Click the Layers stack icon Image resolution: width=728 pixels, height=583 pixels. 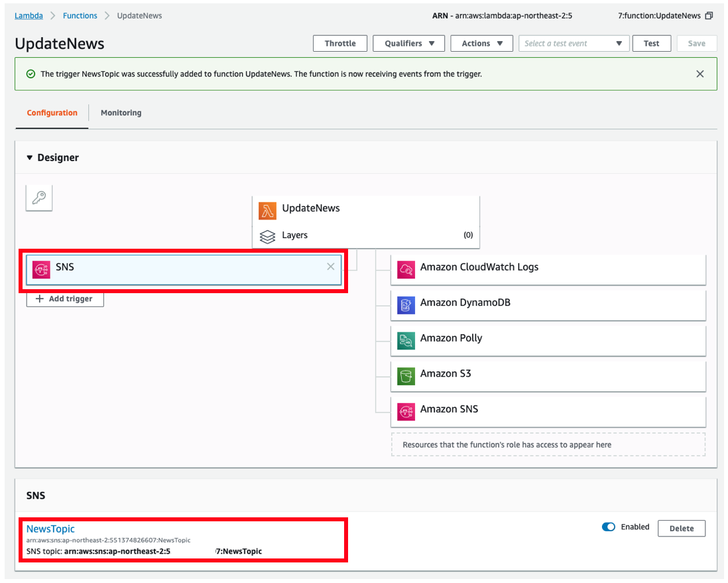(x=267, y=237)
